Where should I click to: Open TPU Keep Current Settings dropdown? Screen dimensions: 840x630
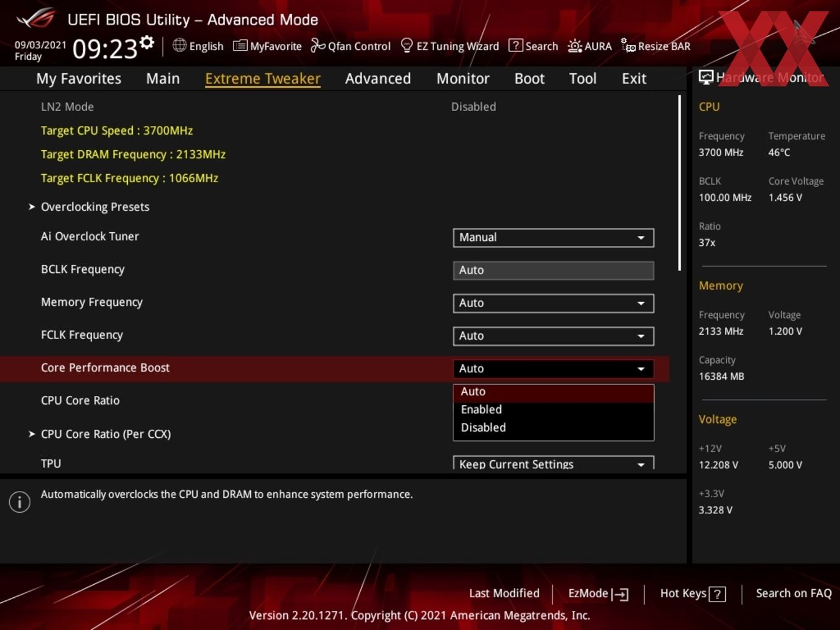click(553, 463)
